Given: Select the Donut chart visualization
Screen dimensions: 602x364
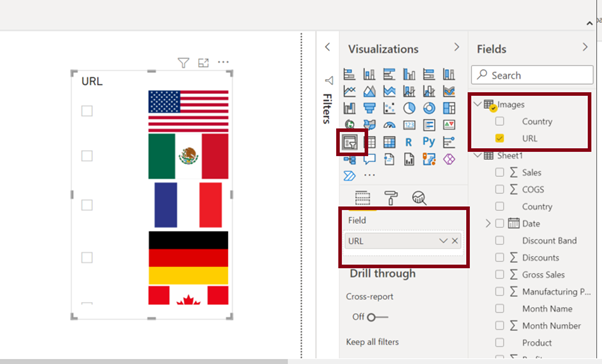Looking at the screenshot, I should pos(429,108).
